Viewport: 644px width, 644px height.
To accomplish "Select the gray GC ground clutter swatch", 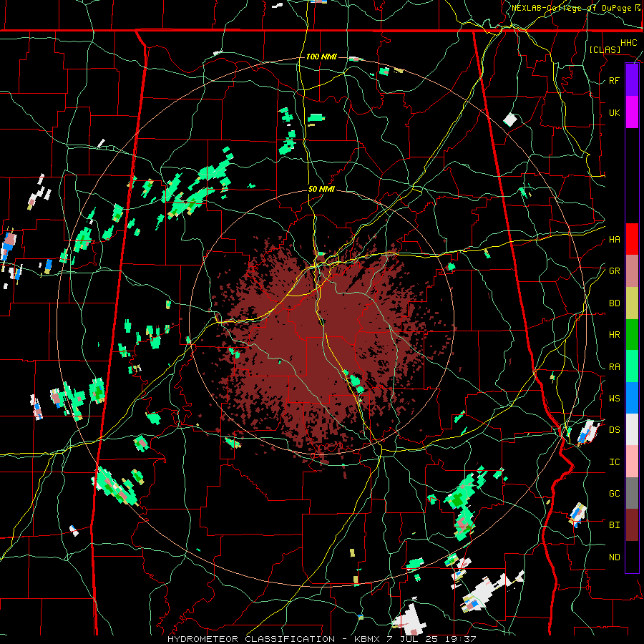I will tap(632, 493).
